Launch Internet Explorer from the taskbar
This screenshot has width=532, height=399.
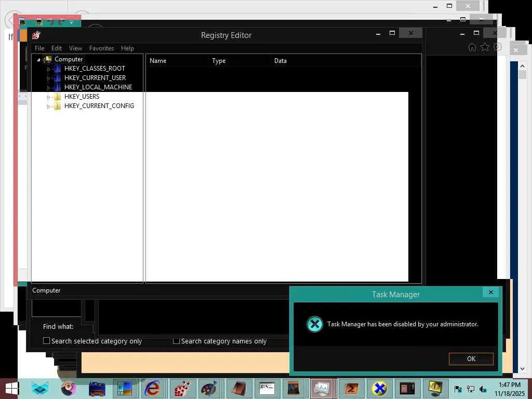pyautogui.click(x=153, y=389)
